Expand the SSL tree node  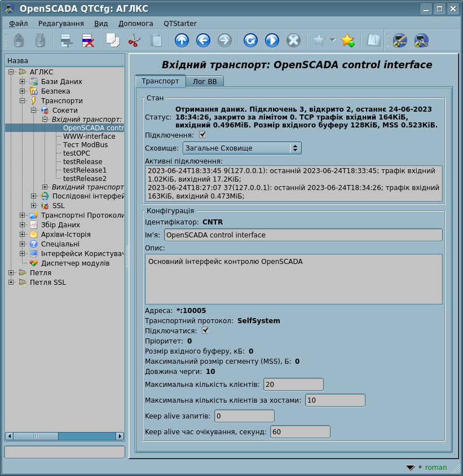pyautogui.click(x=33, y=205)
